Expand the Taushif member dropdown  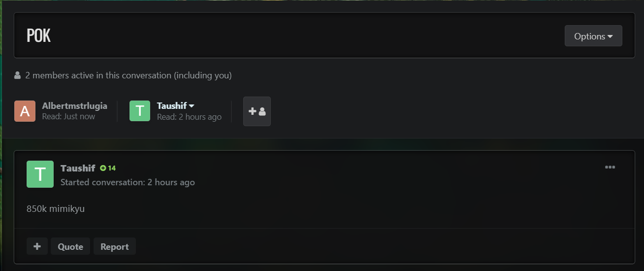(x=192, y=106)
